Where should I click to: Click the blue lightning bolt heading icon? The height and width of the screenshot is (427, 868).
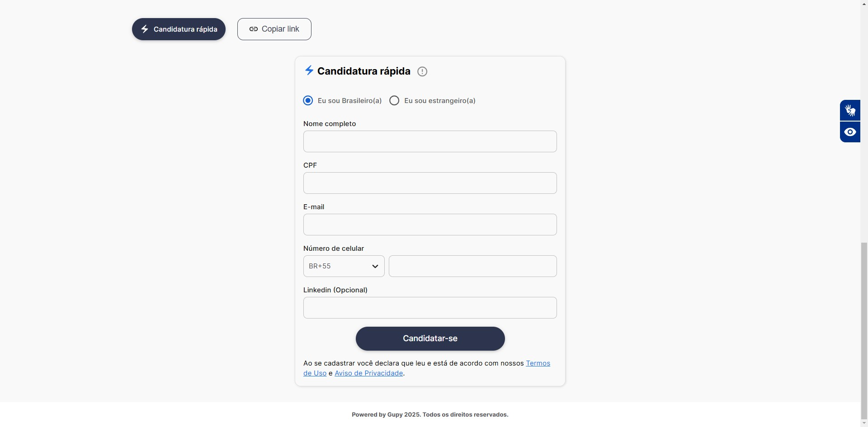coord(309,70)
